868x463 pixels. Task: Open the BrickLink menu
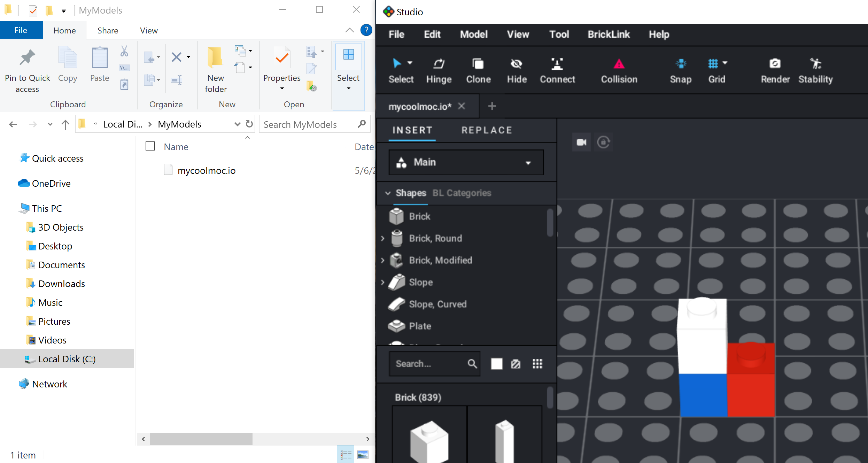point(609,34)
